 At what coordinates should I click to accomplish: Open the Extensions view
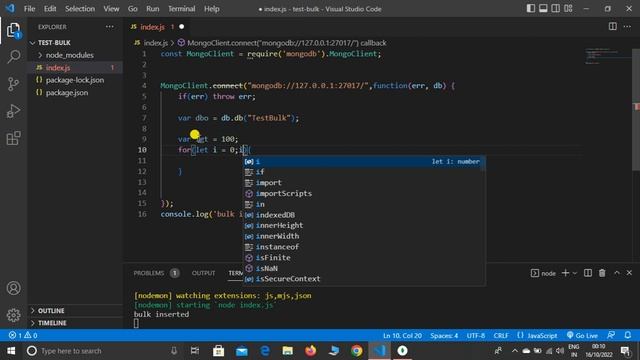coord(13,138)
